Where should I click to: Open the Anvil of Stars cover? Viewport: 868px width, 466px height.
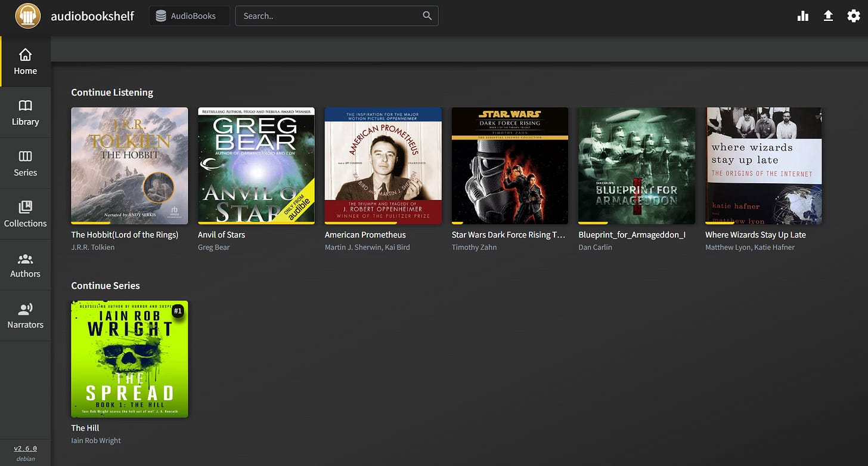click(x=256, y=166)
